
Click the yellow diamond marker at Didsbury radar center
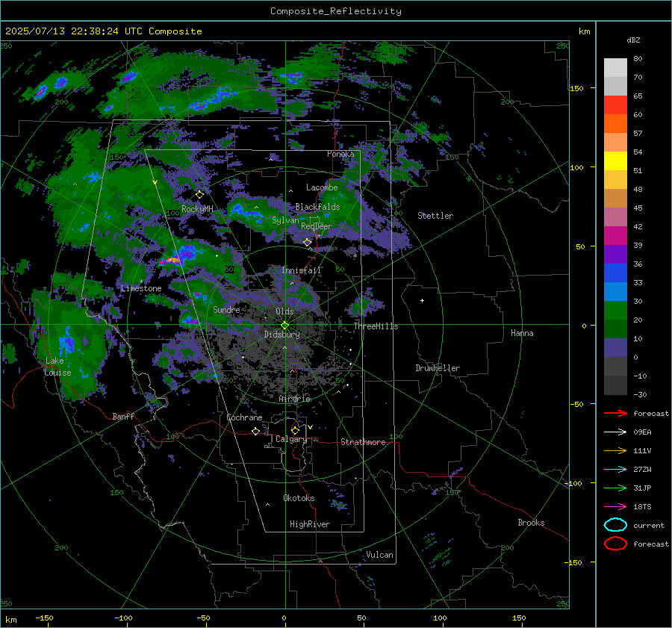pos(284,326)
